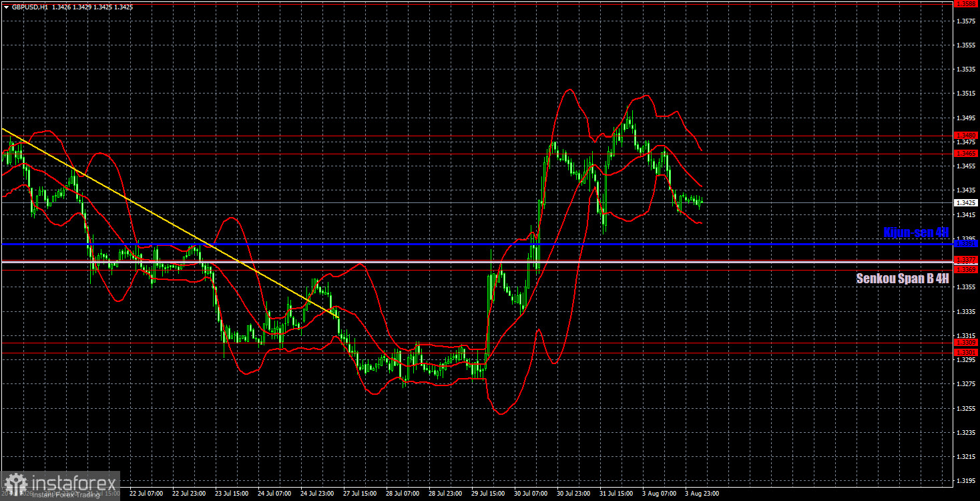Click the 1.3235 price axis label
Viewport: 980px width, 501px height.
[x=966, y=433]
